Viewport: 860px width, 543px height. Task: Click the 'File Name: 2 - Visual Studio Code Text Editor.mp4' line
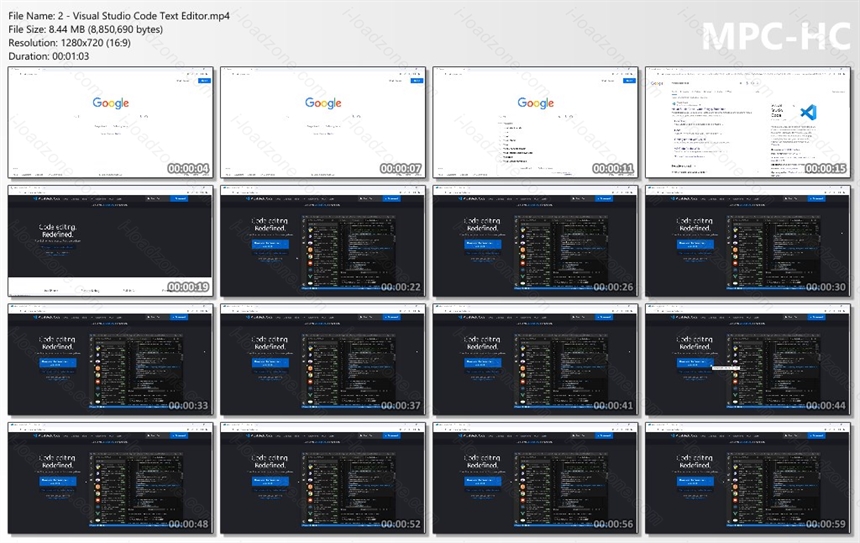point(119,16)
